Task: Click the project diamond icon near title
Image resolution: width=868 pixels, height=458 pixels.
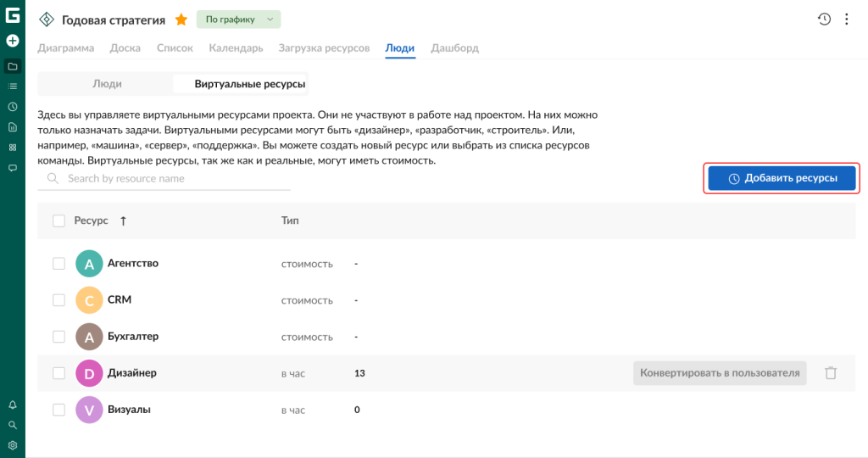Action: click(47, 20)
